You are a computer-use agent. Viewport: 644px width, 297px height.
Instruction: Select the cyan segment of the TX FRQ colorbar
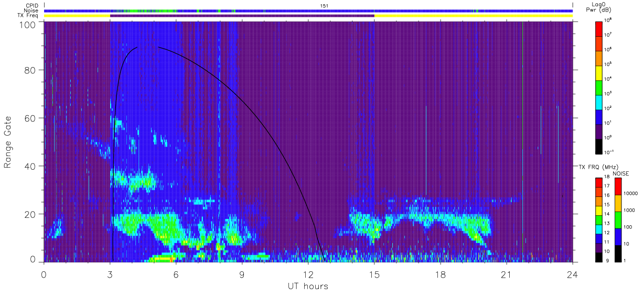click(x=599, y=229)
